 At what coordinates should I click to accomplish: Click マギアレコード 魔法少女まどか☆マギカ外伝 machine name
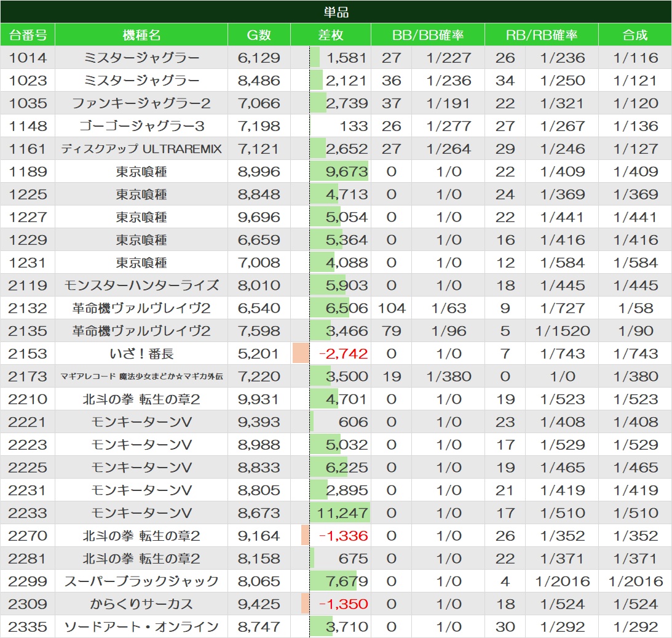click(x=141, y=377)
